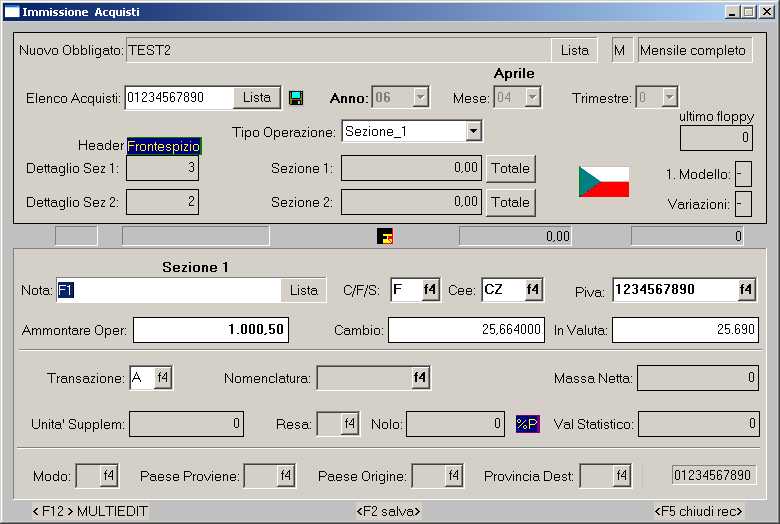Image resolution: width=780 pixels, height=524 pixels.
Task: Click Totale button for Sezione 2
Action: [x=511, y=202]
